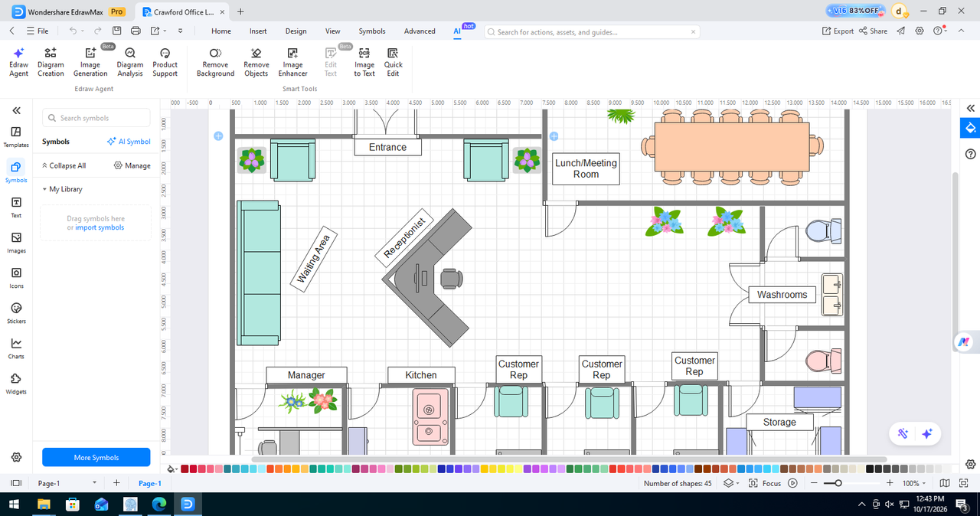
Task: Follow the import symbols link
Action: pyautogui.click(x=100, y=227)
